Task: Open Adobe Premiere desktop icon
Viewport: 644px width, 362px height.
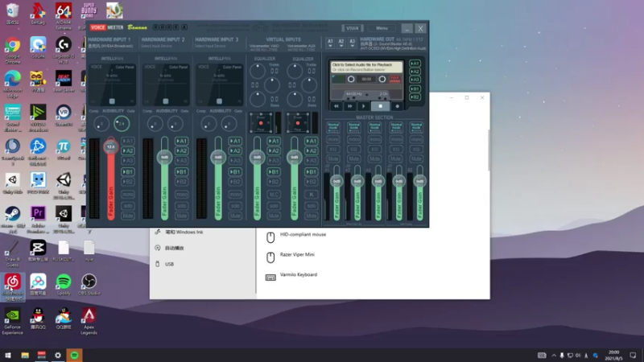Action: point(38,220)
